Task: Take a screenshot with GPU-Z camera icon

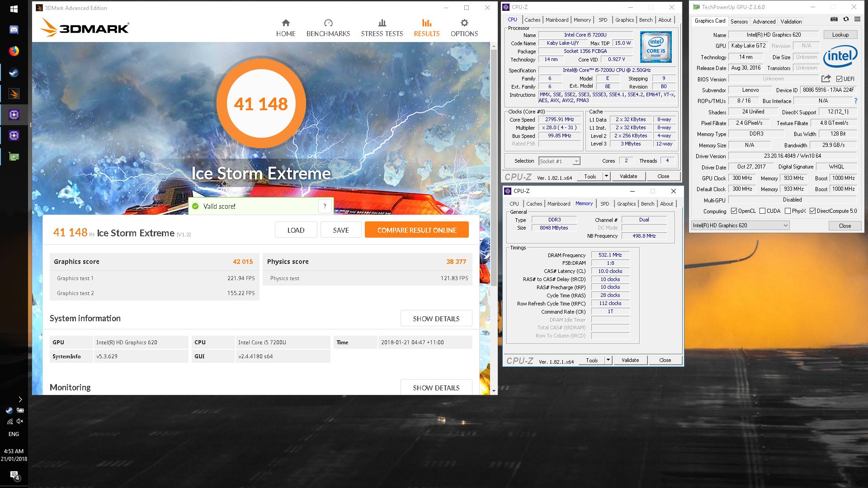Action: tap(834, 19)
